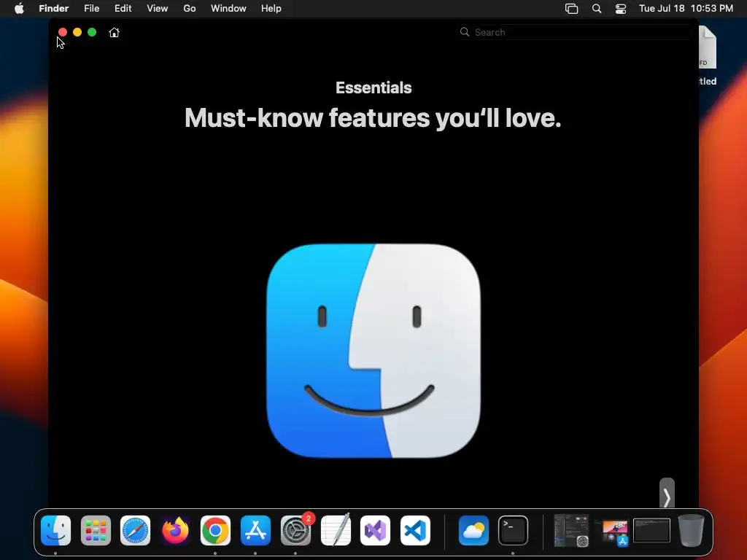
Task: Launch Safari from the Dock
Action: [x=135, y=531]
